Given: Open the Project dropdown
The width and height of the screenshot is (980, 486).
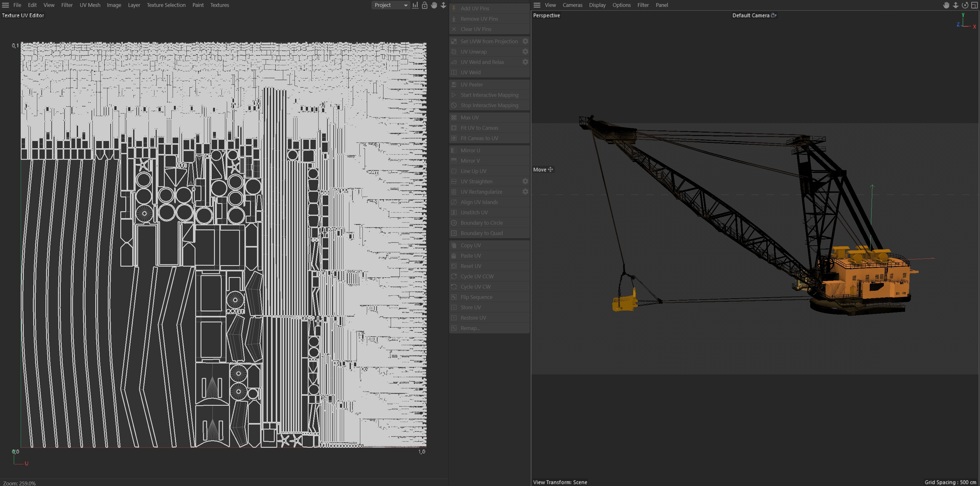Looking at the screenshot, I should tap(390, 5).
